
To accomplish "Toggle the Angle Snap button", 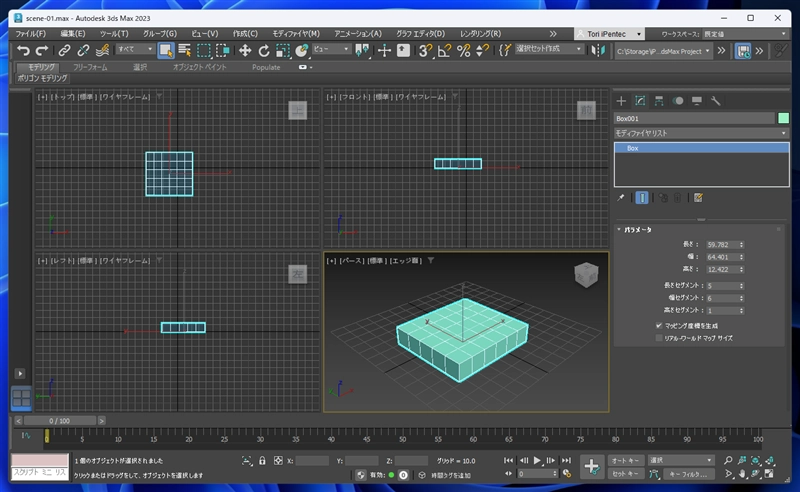I will [444, 50].
